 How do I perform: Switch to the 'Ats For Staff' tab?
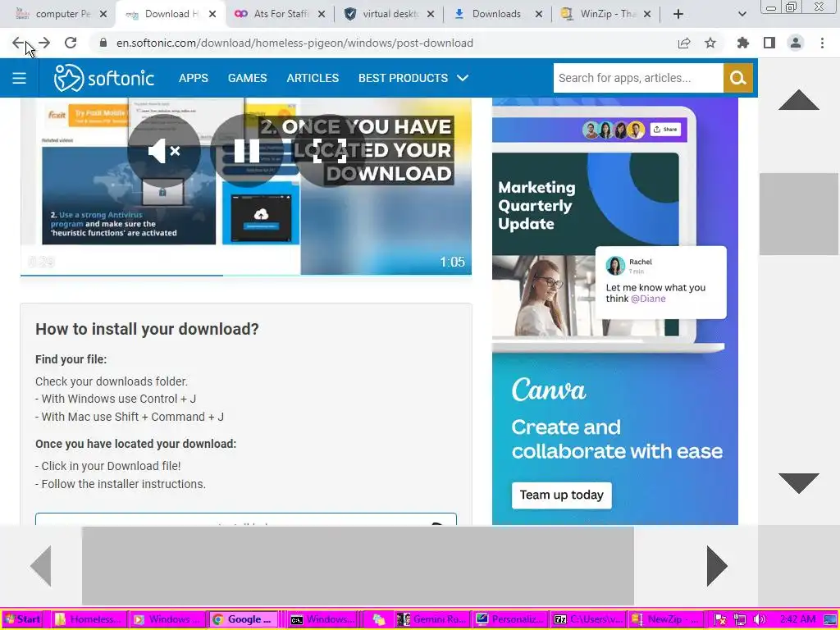280,14
